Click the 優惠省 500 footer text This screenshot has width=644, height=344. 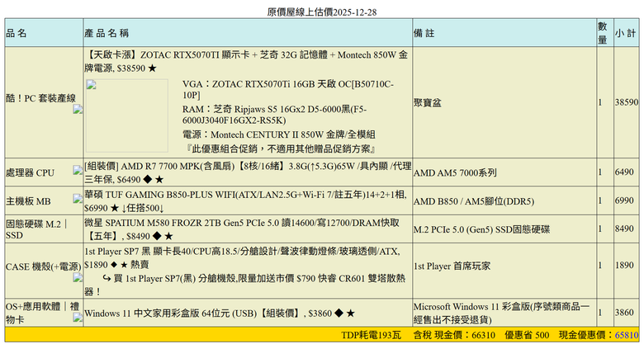pos(527,335)
